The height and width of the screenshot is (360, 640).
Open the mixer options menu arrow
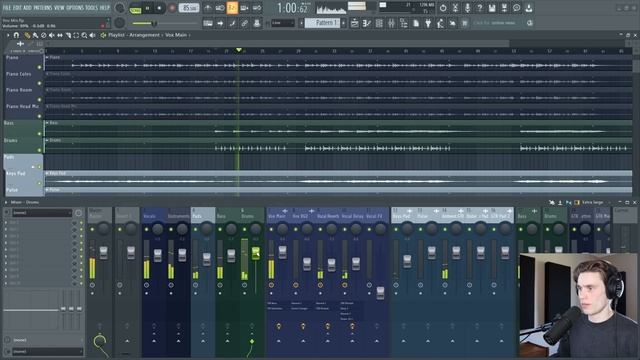(6, 202)
